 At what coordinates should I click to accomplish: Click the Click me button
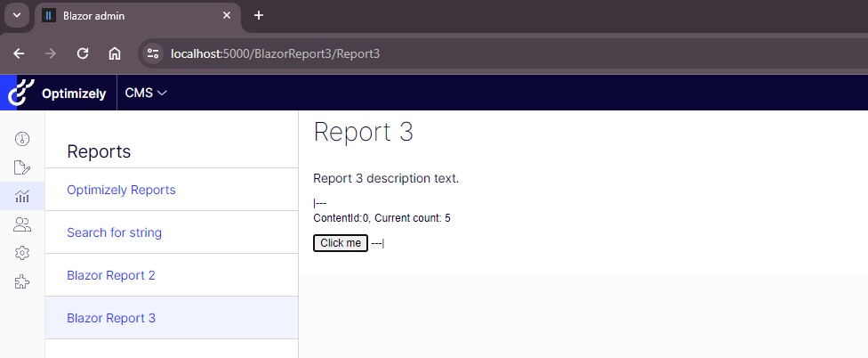point(341,243)
